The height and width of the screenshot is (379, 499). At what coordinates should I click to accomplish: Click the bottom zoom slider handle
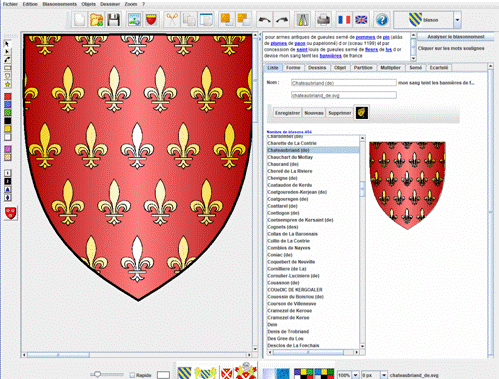(97, 375)
